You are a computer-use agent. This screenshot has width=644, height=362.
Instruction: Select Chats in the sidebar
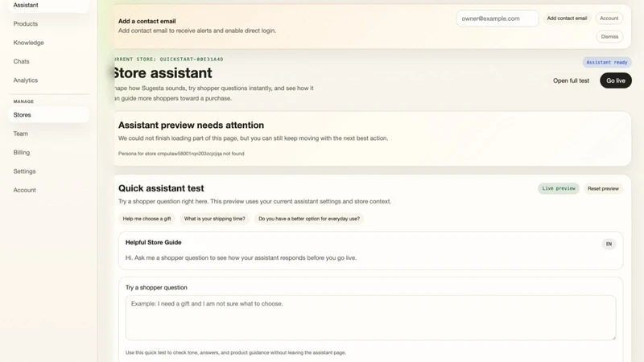coord(48,62)
